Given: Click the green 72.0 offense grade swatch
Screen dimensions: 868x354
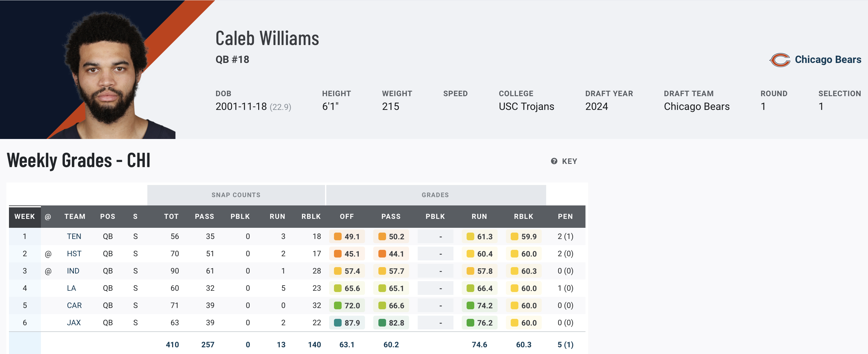Looking at the screenshot, I should pyautogui.click(x=337, y=305).
